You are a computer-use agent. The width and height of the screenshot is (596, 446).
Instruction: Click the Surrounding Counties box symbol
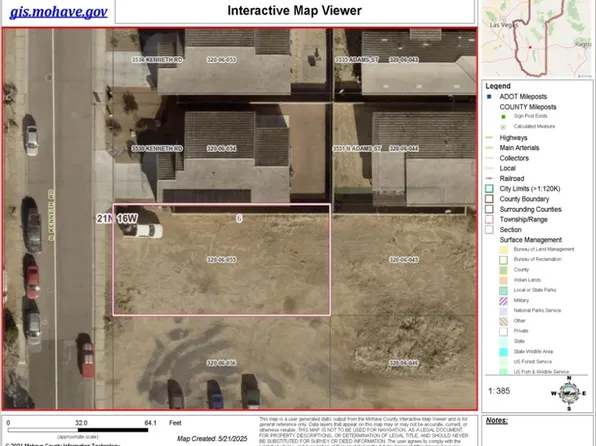489,209
